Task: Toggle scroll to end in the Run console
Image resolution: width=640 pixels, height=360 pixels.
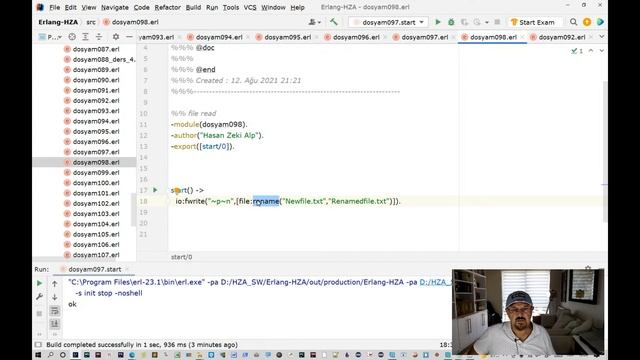Action: [x=54, y=324]
